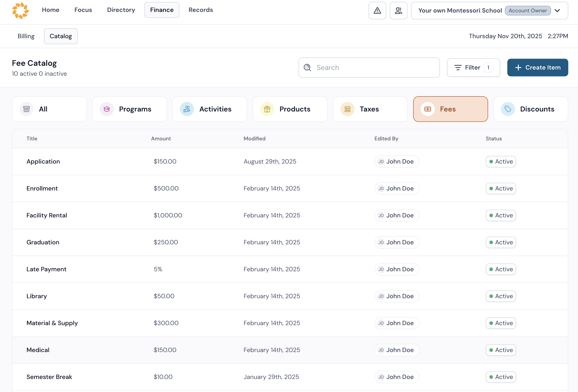Viewport: 578px width, 392px height.
Task: Open the Application fee title
Action: (x=43, y=162)
